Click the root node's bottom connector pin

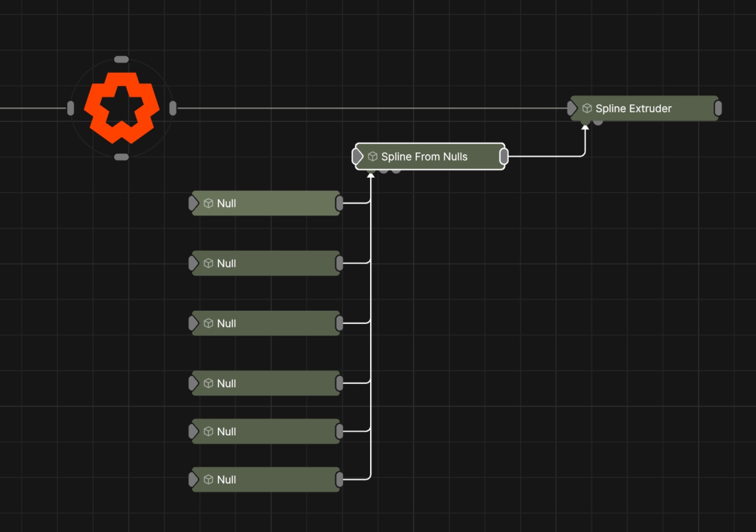pyautogui.click(x=121, y=157)
